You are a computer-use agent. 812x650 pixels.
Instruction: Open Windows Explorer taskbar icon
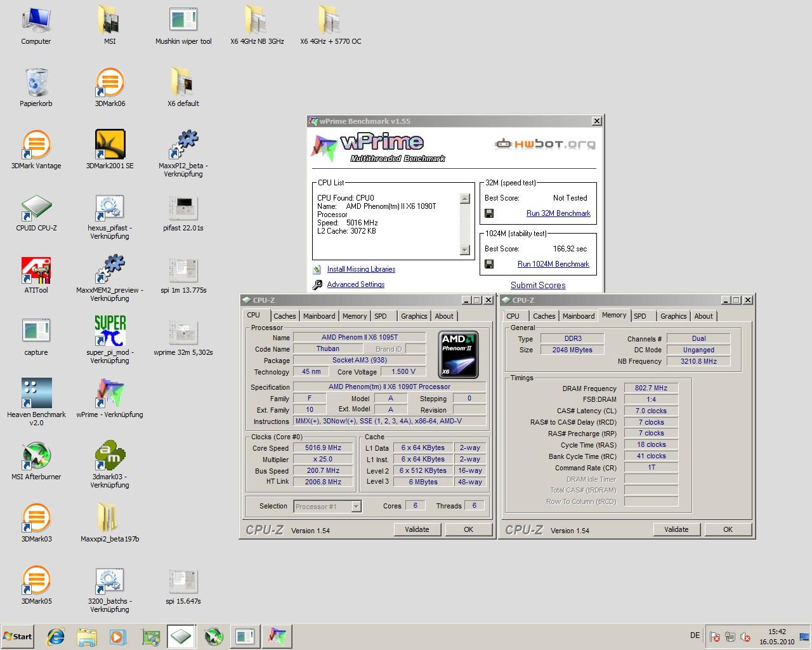87,637
